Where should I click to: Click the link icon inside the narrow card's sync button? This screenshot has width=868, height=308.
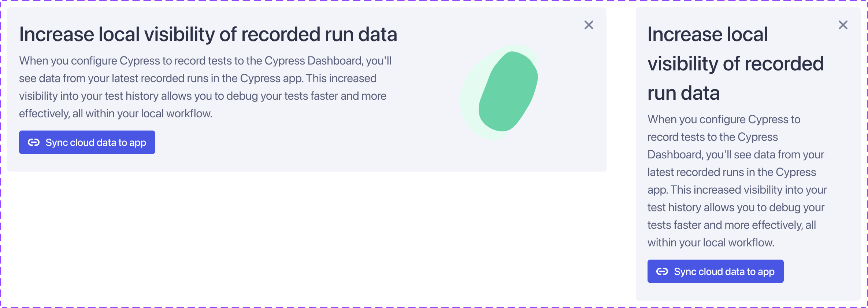point(663,271)
